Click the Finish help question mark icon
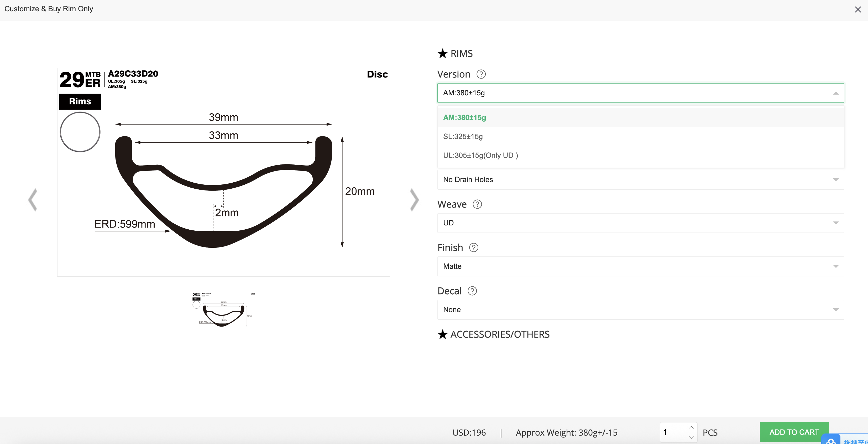The width and height of the screenshot is (868, 444). pos(473,248)
